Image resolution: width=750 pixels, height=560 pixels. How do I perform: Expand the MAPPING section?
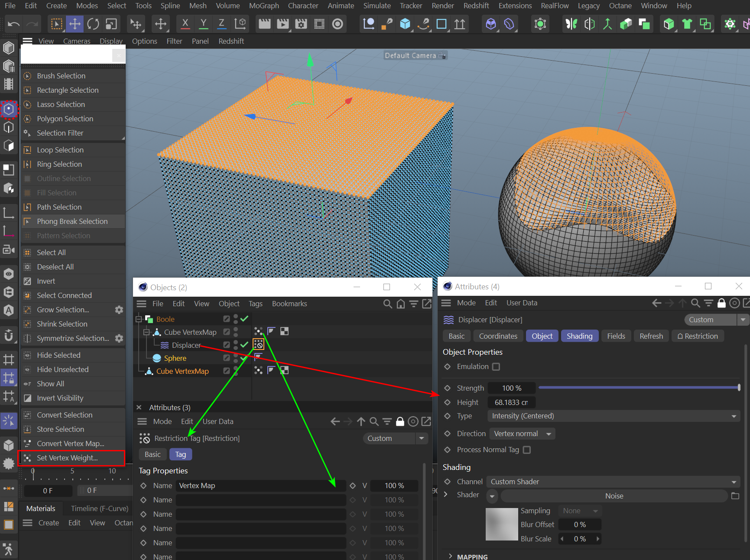click(x=451, y=556)
